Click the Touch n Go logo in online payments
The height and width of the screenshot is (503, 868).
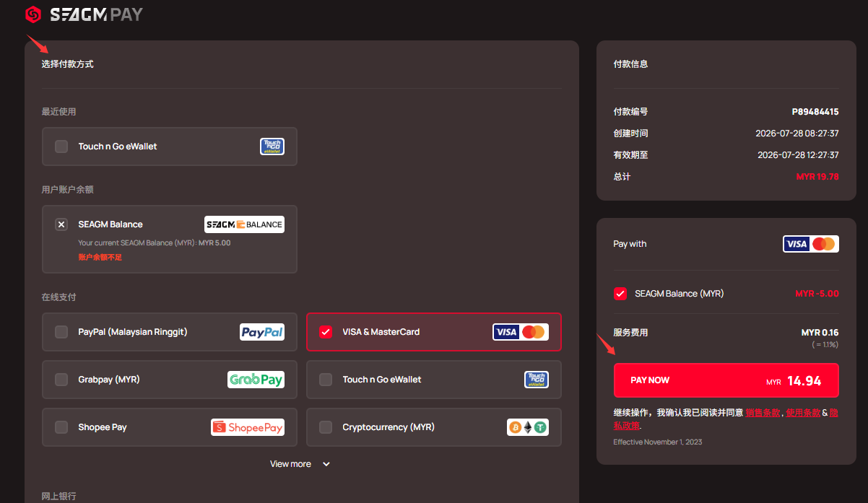point(537,380)
